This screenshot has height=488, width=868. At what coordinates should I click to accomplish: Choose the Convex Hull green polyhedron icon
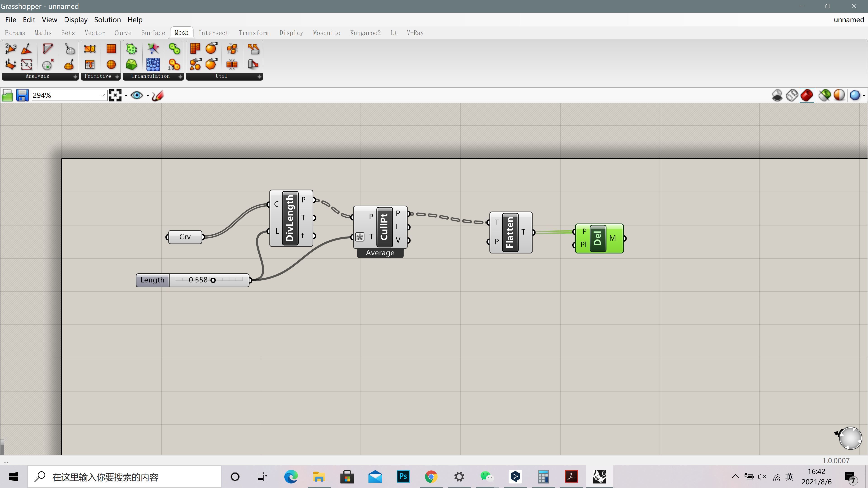[131, 64]
